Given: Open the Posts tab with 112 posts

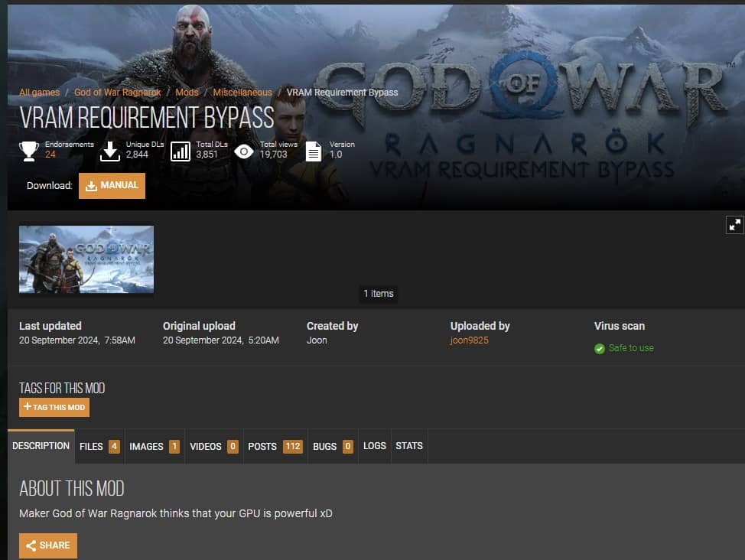Looking at the screenshot, I should (275, 446).
